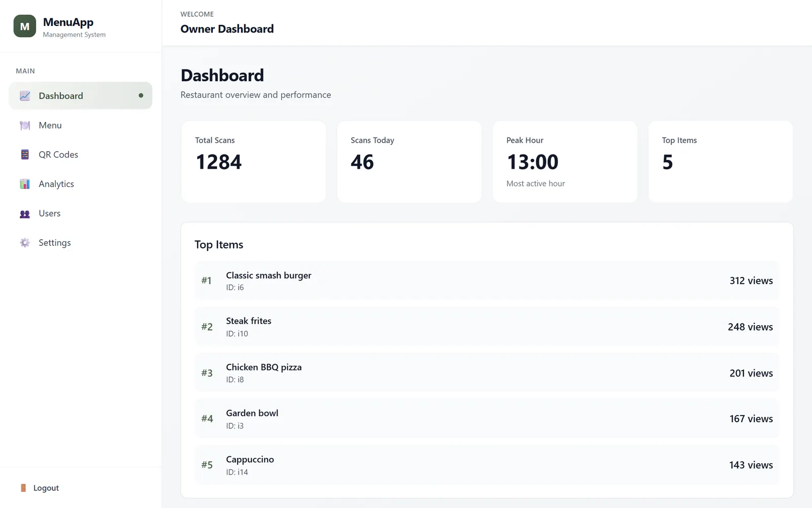812x508 pixels.
Task: Click the '143 views' count
Action: (x=751, y=465)
